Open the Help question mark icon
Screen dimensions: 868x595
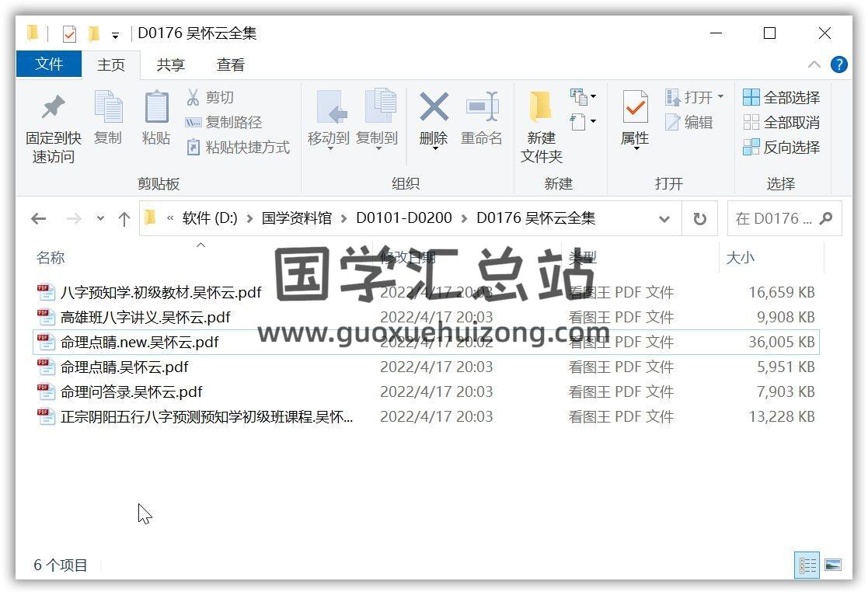click(838, 64)
